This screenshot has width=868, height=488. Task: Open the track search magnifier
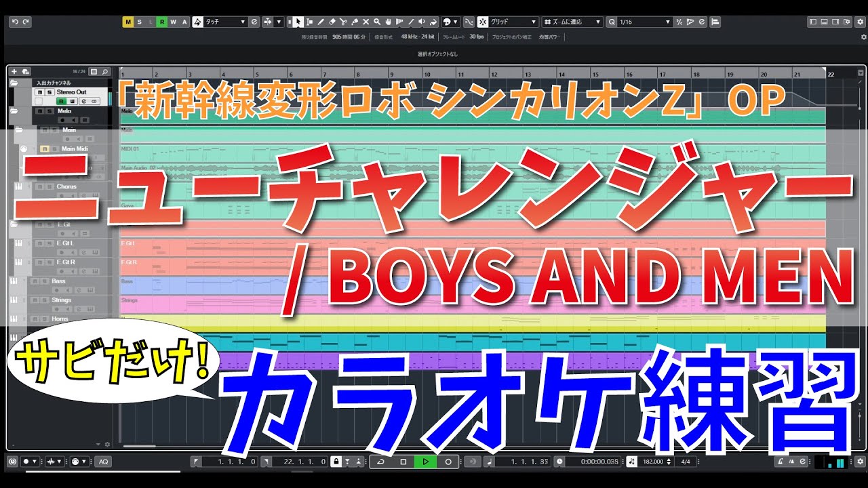point(105,71)
